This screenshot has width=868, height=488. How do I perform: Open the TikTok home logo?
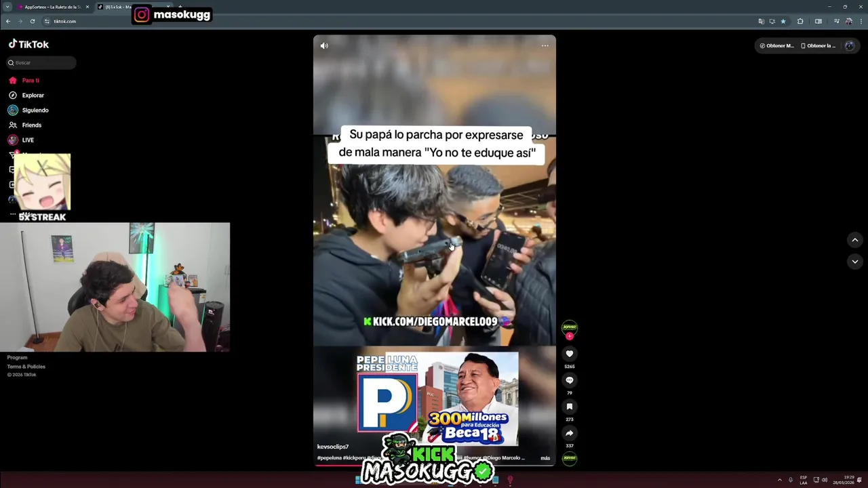[28, 44]
